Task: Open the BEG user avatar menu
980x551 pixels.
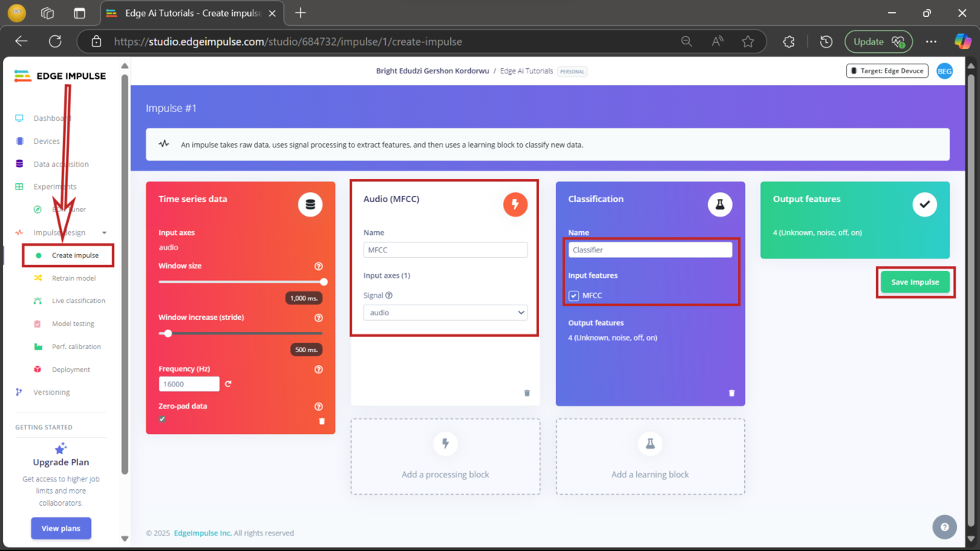Action: [x=945, y=71]
